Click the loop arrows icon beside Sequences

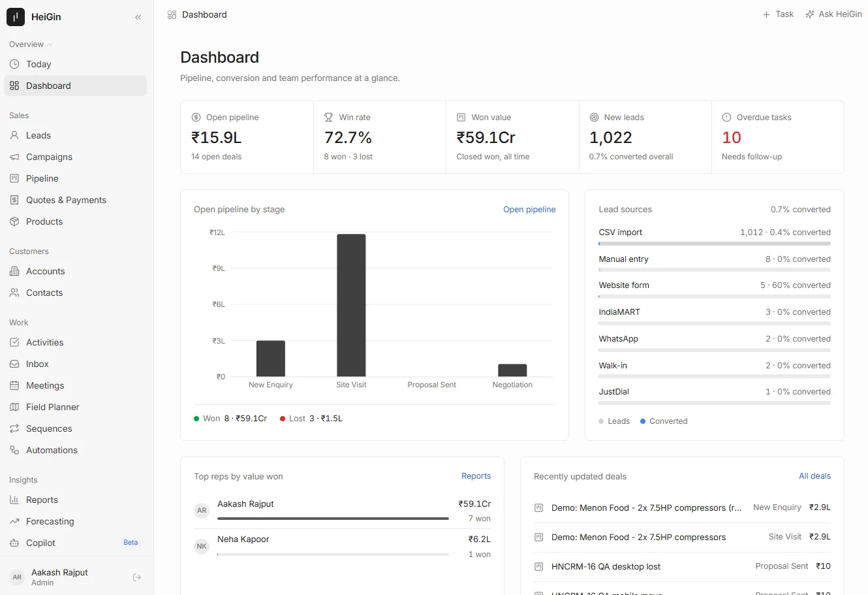14,428
